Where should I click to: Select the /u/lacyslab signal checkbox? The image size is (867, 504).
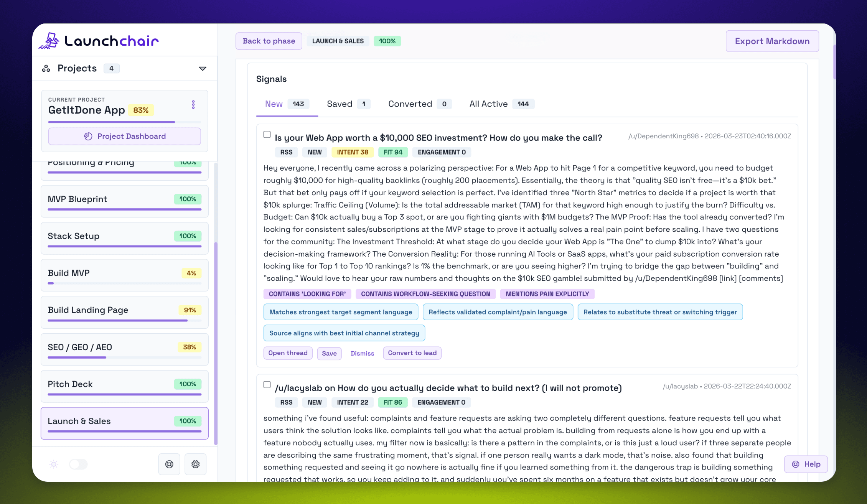pos(267,385)
